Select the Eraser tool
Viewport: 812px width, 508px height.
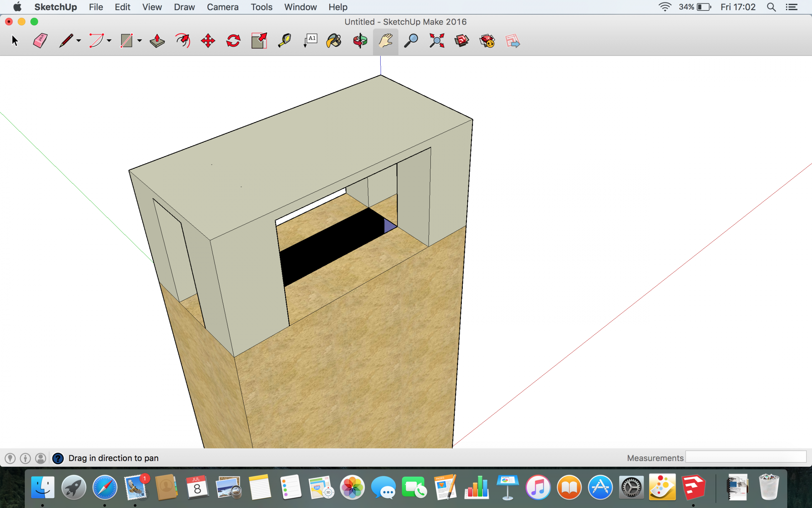(x=40, y=41)
